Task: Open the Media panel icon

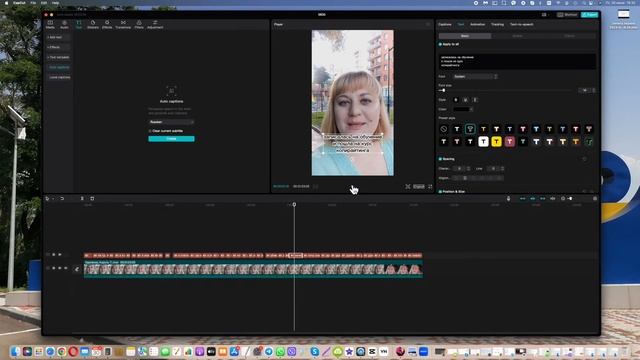Action: point(50,24)
